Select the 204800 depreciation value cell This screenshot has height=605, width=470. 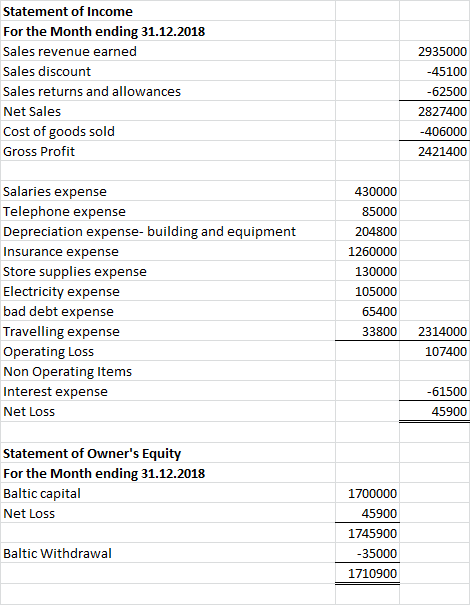pos(367,231)
